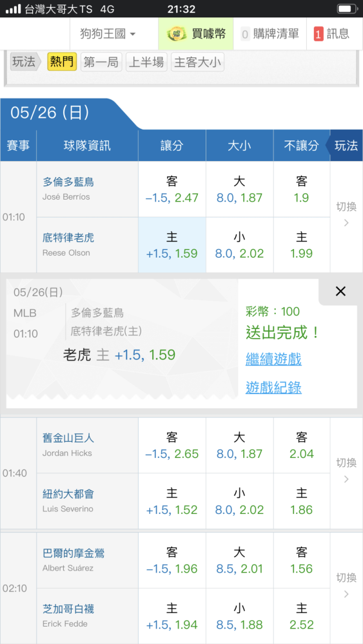
Task: View the 訊息 messages
Action: point(332,33)
